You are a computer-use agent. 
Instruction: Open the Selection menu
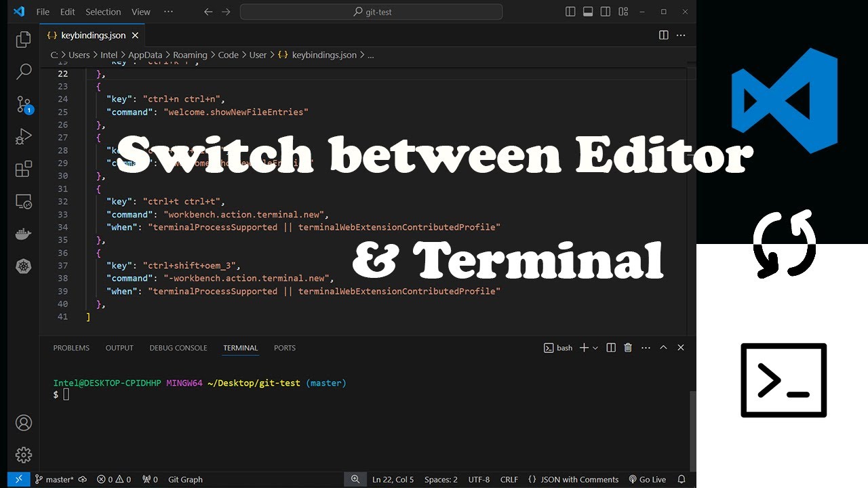click(x=103, y=12)
